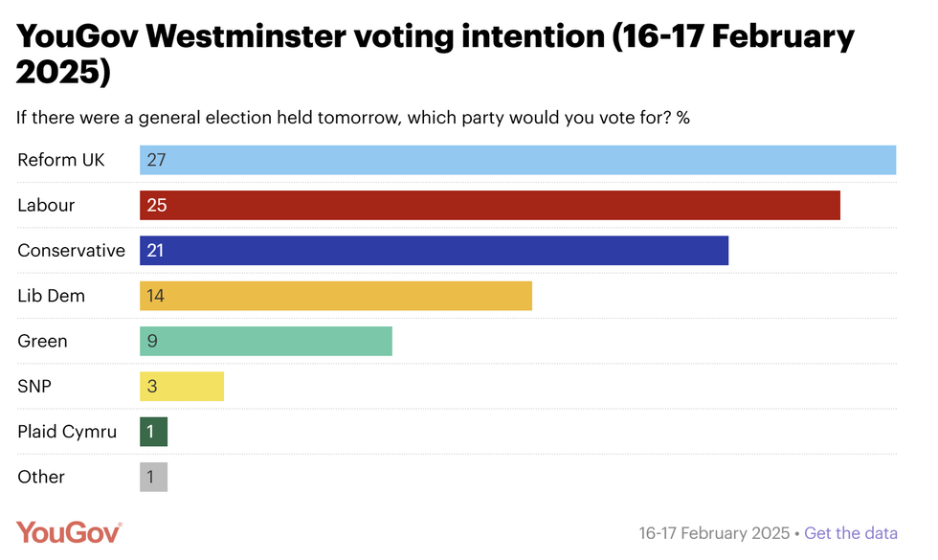The width and height of the screenshot is (938, 560).
Task: Click the Plaid Cymru label
Action: pyautogui.click(x=67, y=432)
